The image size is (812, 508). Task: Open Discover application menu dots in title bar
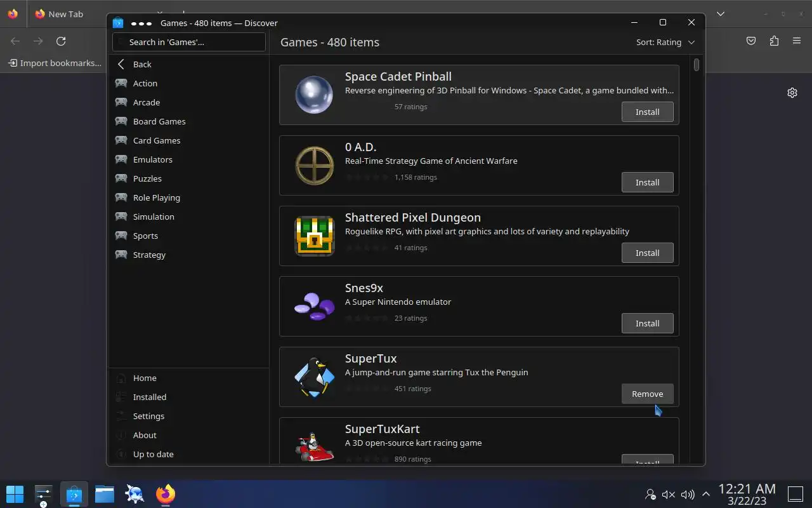click(x=141, y=23)
